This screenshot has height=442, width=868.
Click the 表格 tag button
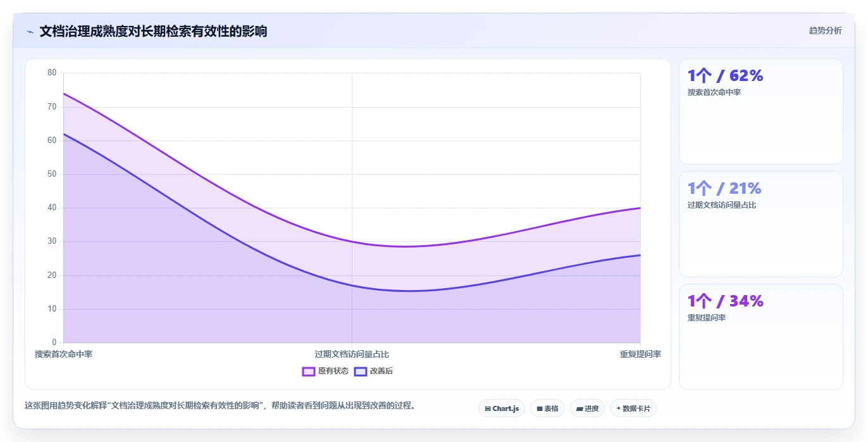coord(547,408)
